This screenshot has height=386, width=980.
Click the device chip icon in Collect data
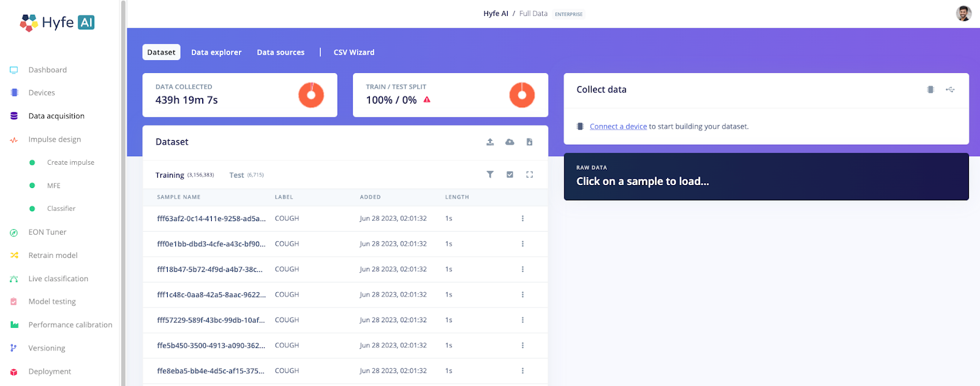(930, 89)
